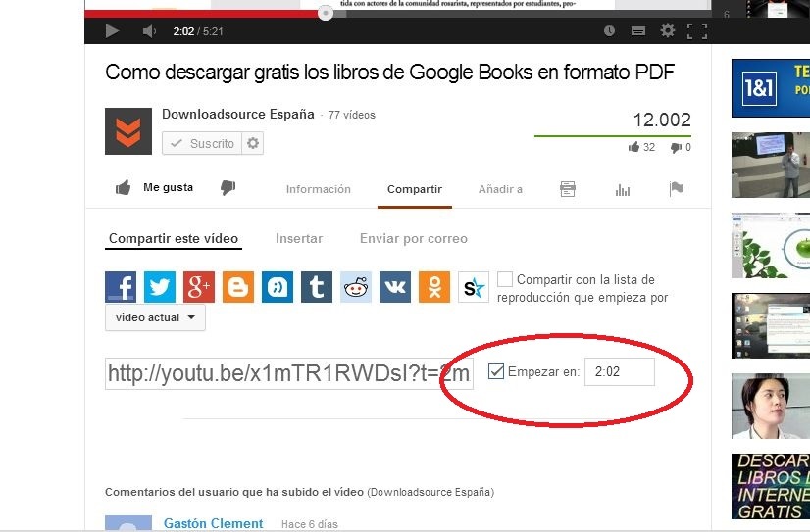Select the Compartir tab
Image resolution: width=810 pixels, height=532 pixels.
(415, 189)
